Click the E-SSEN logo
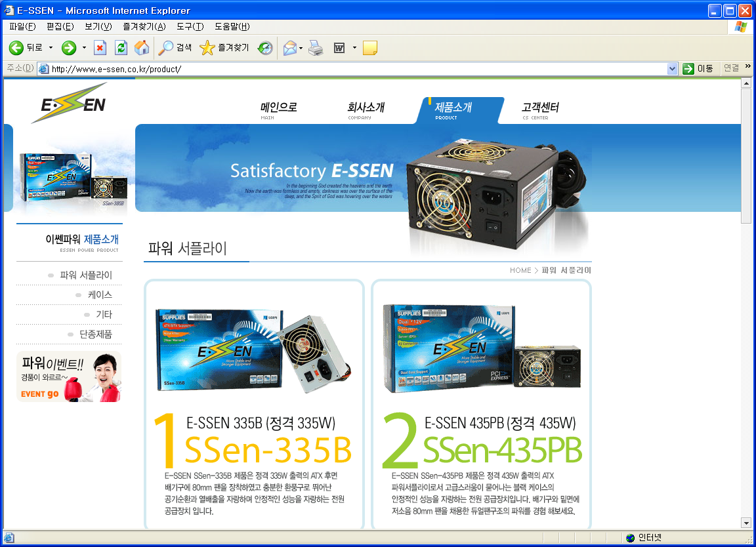 (x=70, y=103)
